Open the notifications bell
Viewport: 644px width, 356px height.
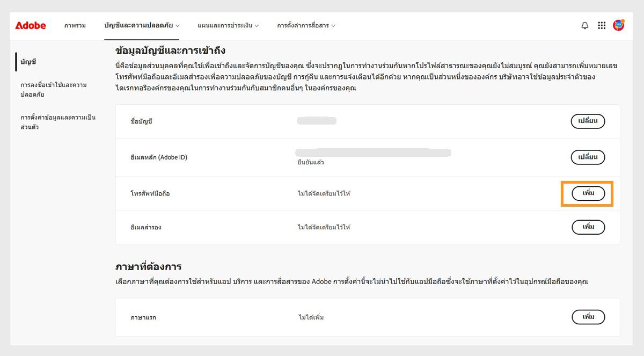pyautogui.click(x=584, y=25)
